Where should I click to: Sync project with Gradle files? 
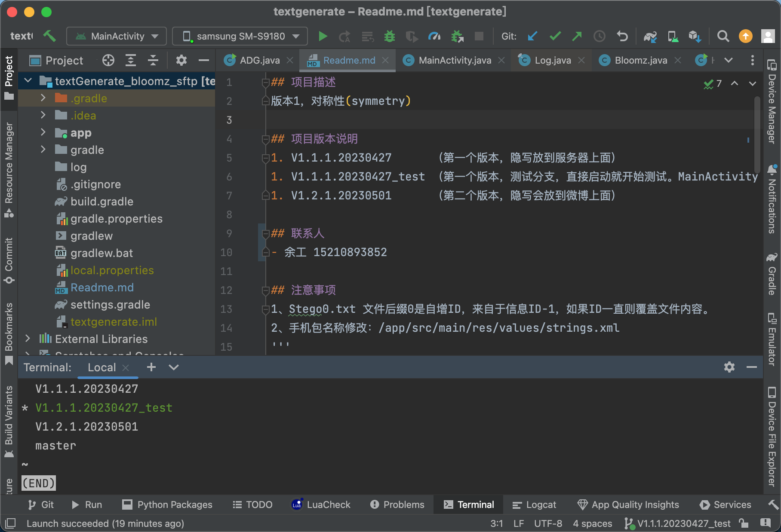pyautogui.click(x=650, y=37)
